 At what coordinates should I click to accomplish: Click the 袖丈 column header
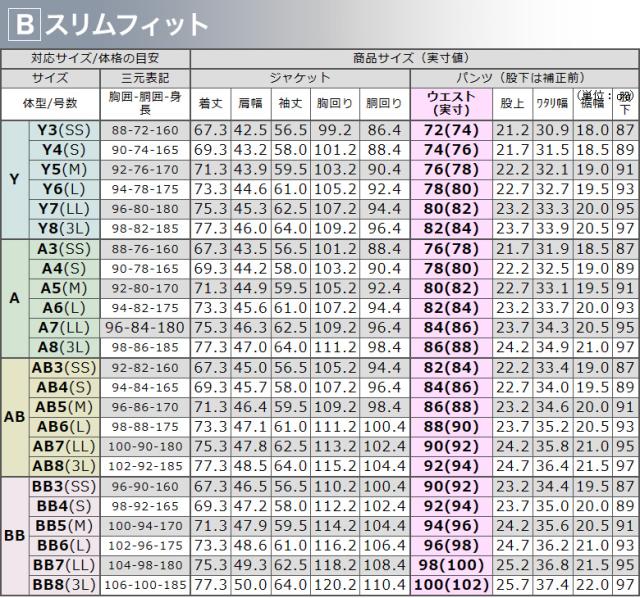pos(291,104)
